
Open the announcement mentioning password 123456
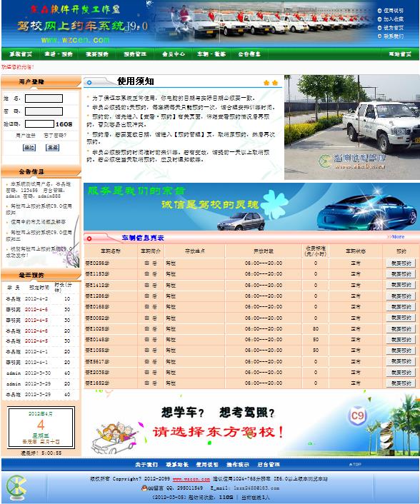pos(39,190)
